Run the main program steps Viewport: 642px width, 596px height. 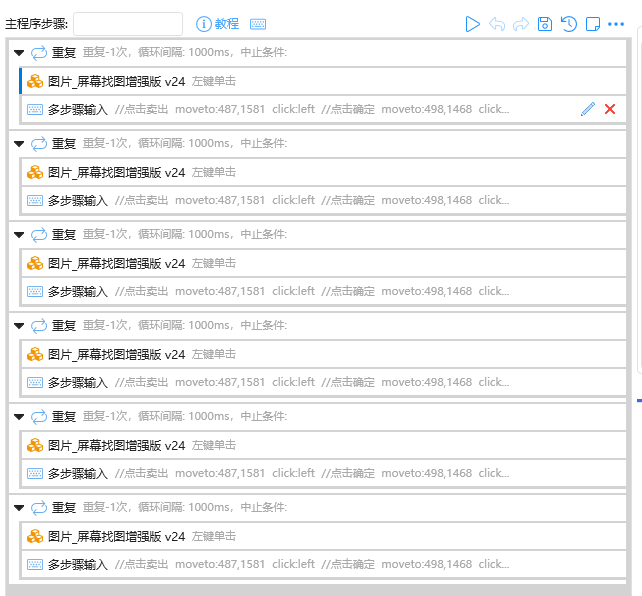pyautogui.click(x=473, y=24)
